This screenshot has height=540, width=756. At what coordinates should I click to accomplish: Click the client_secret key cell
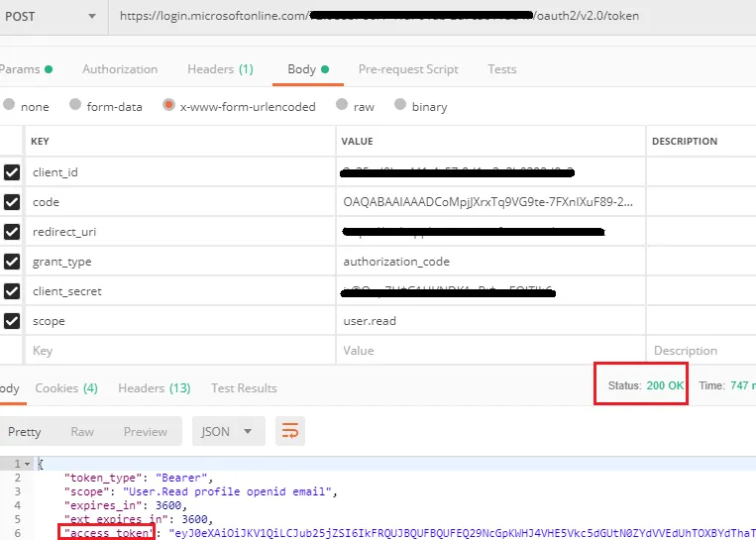click(180, 291)
